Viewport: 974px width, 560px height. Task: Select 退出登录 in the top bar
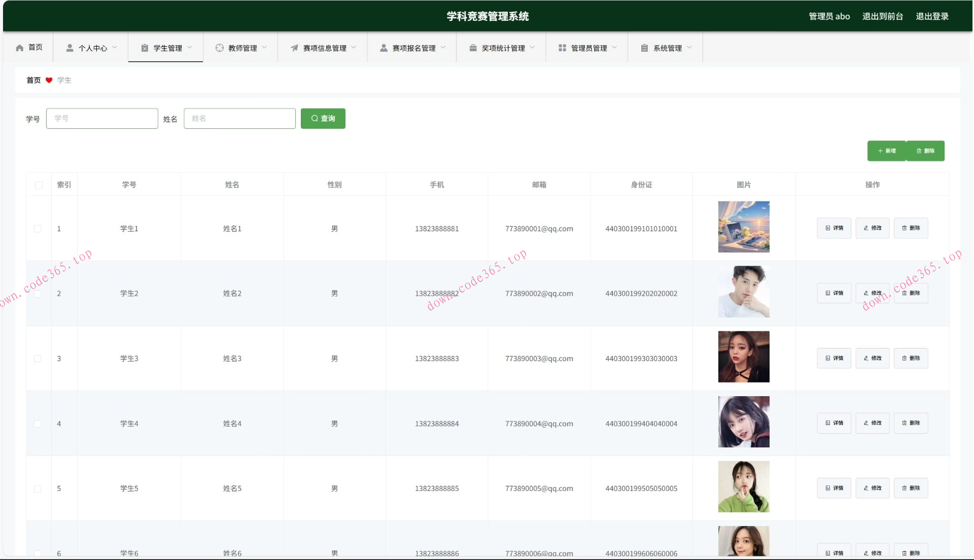(x=931, y=16)
